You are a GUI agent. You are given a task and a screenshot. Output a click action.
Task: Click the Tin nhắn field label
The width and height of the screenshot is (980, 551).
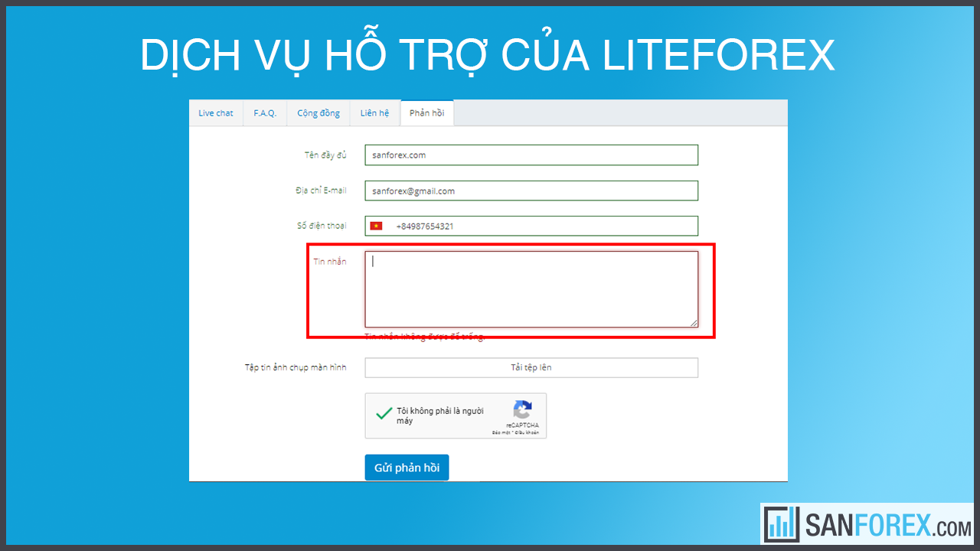pos(329,262)
